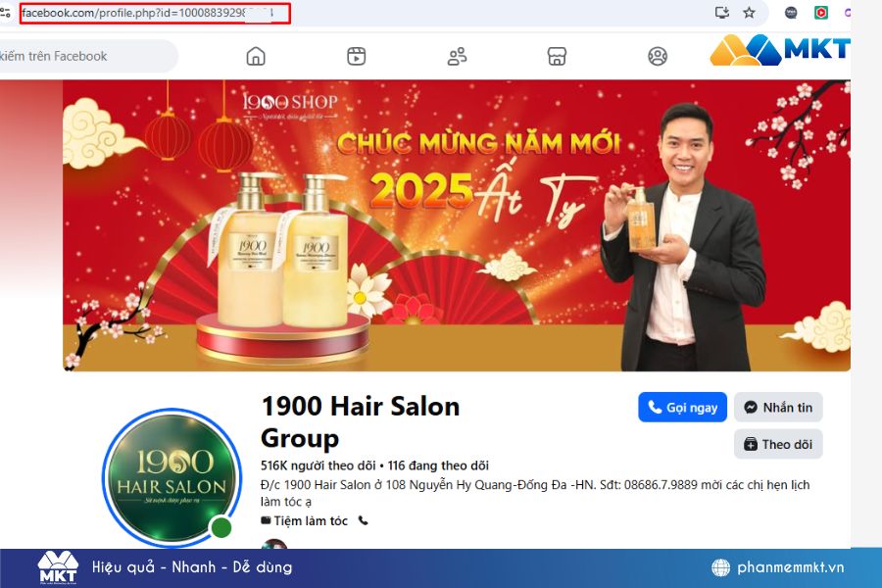Toggle the red play extension icon

(820, 12)
